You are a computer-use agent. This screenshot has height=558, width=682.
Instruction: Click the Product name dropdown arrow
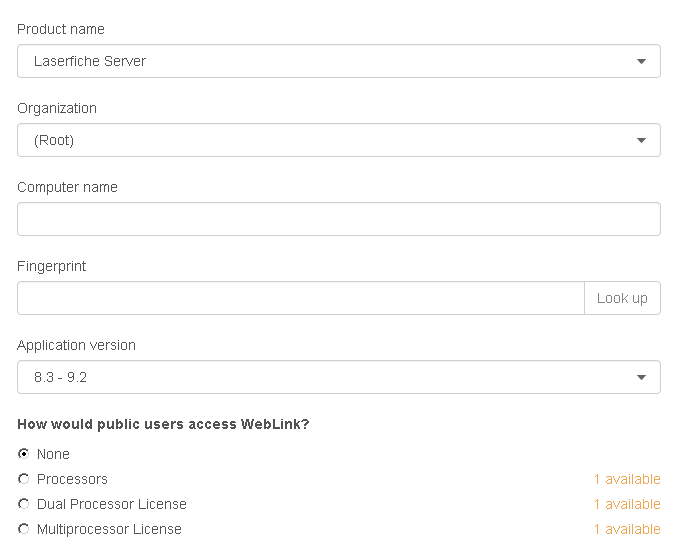[x=641, y=61]
